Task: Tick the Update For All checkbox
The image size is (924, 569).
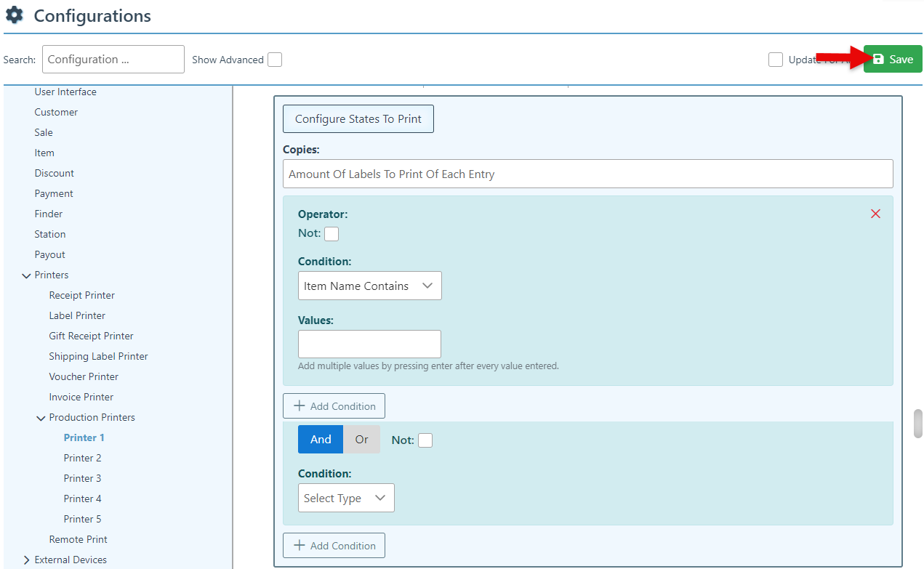Action: click(776, 60)
